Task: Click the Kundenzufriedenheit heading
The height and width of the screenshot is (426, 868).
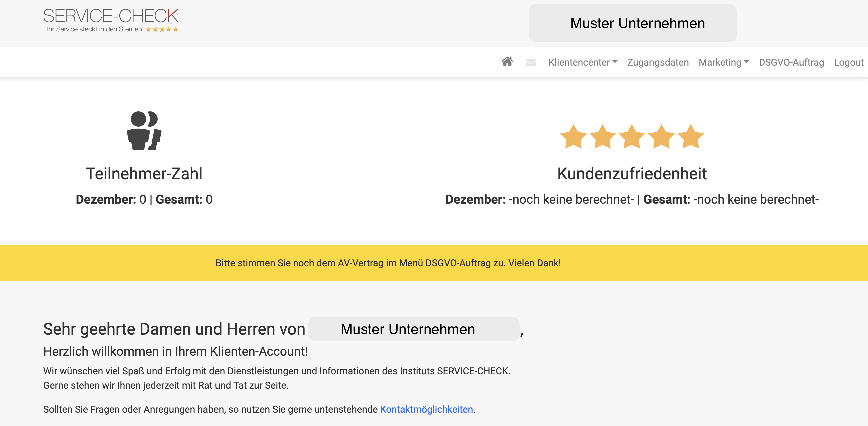Action: click(x=632, y=174)
